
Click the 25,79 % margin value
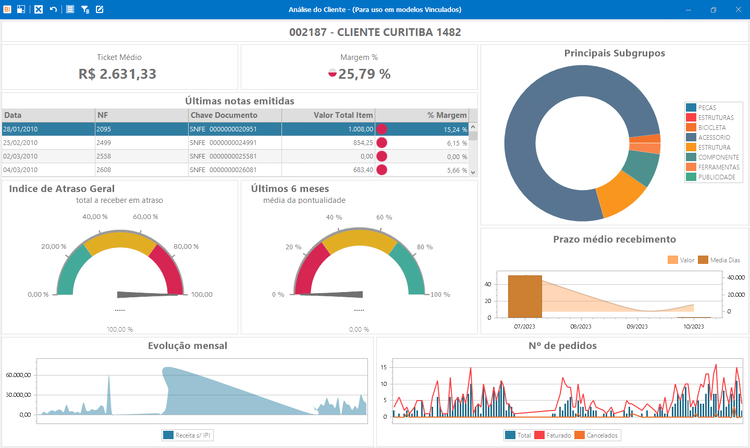click(364, 74)
